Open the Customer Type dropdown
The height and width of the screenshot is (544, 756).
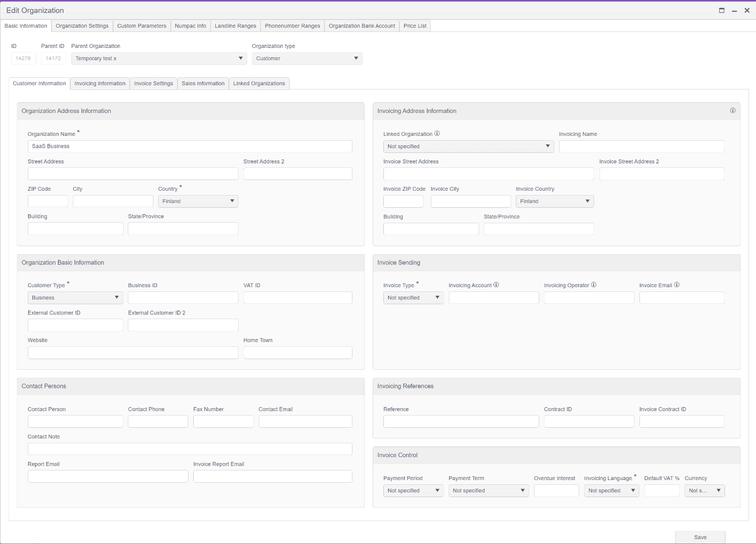(75, 298)
